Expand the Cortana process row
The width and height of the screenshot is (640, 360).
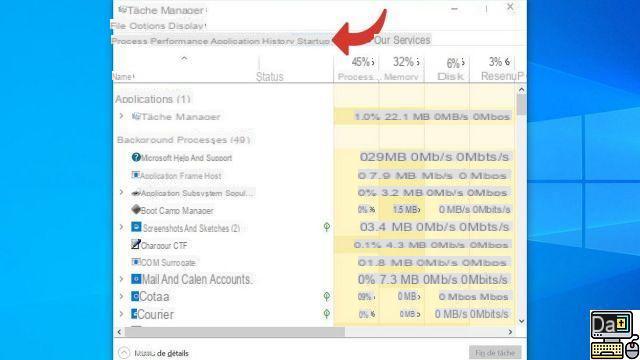121,296
